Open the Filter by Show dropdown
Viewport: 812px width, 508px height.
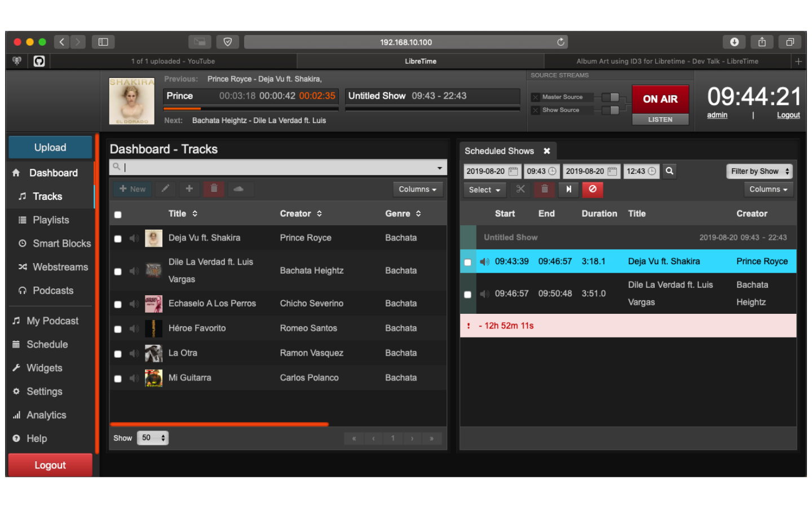(x=759, y=171)
